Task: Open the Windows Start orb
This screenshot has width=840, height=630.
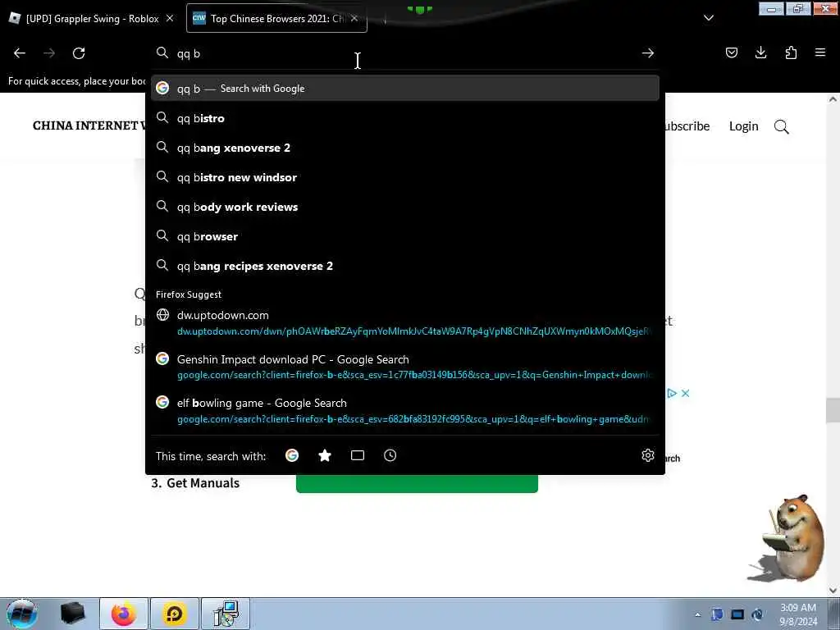Action: [x=22, y=614]
